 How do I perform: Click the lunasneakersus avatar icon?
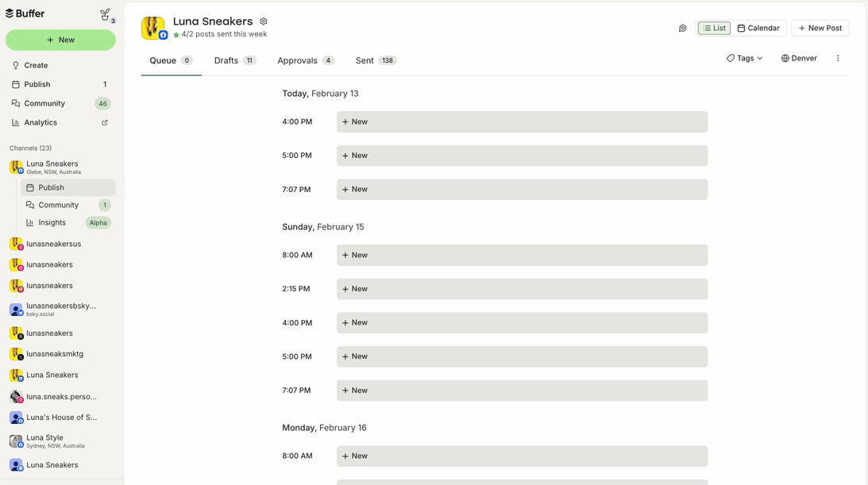[x=17, y=244]
